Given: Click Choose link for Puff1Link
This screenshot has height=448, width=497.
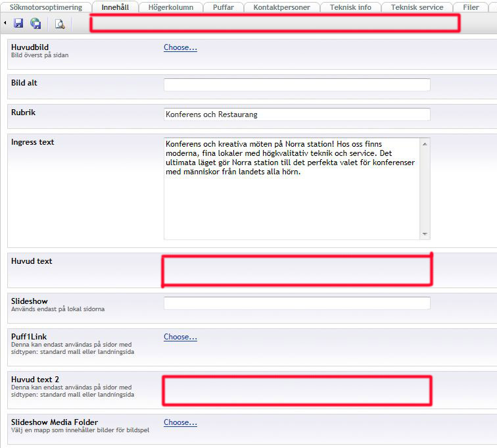Looking at the screenshot, I should [180, 337].
